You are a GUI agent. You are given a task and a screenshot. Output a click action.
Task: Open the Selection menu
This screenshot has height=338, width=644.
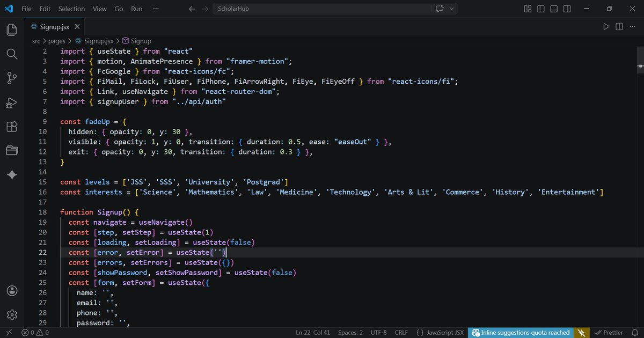point(71,9)
